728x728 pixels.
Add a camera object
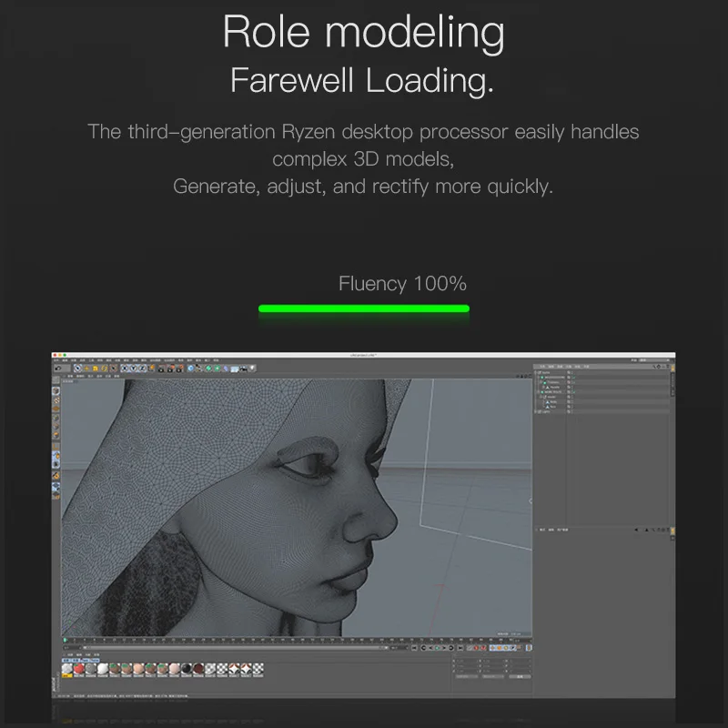pos(243,369)
